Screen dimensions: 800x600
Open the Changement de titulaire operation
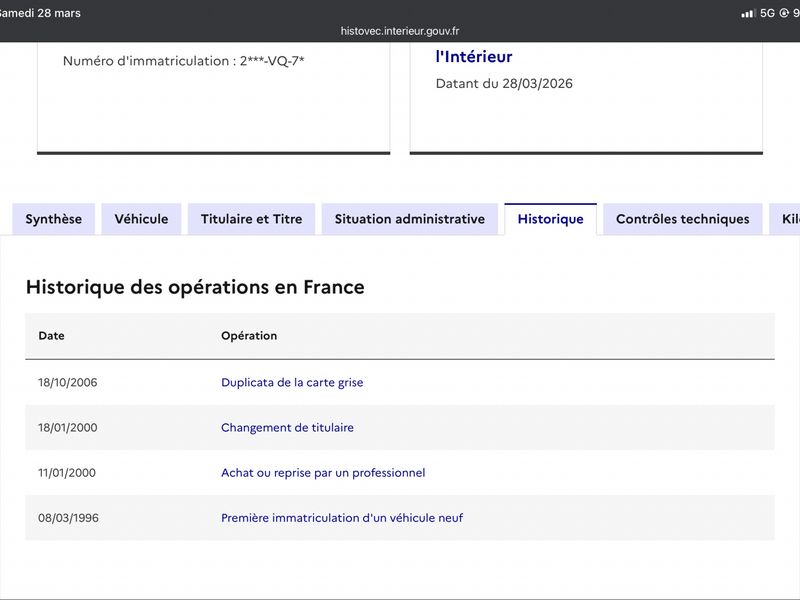pos(287,428)
